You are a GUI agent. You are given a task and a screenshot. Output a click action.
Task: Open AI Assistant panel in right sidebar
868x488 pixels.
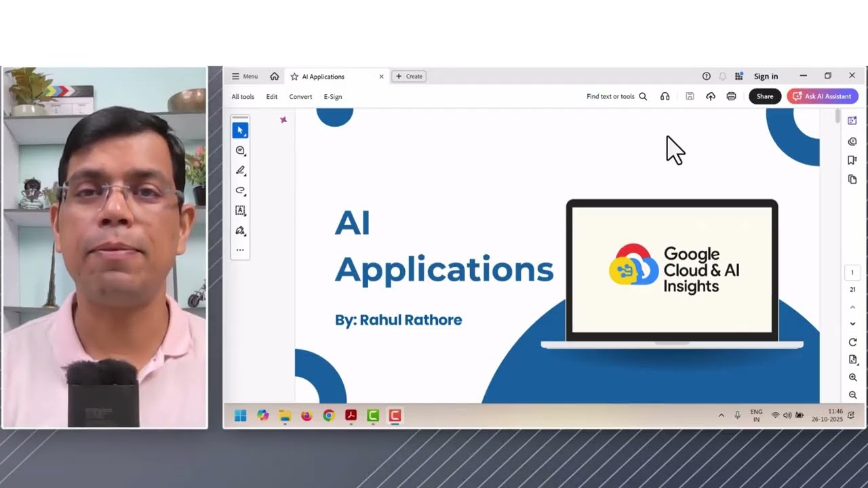click(852, 121)
